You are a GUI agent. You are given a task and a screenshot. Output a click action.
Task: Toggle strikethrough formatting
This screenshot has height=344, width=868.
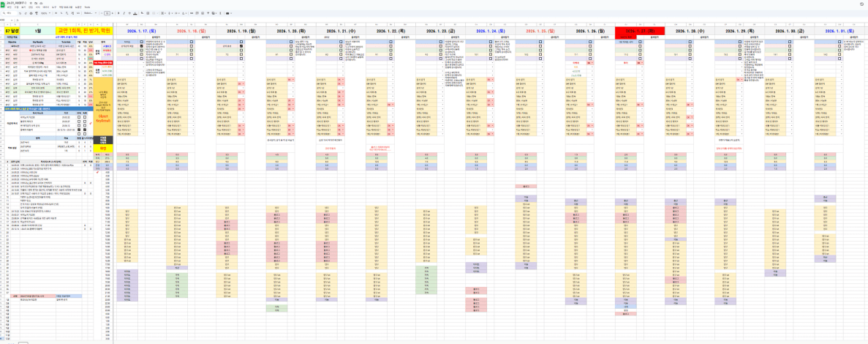pos(129,13)
